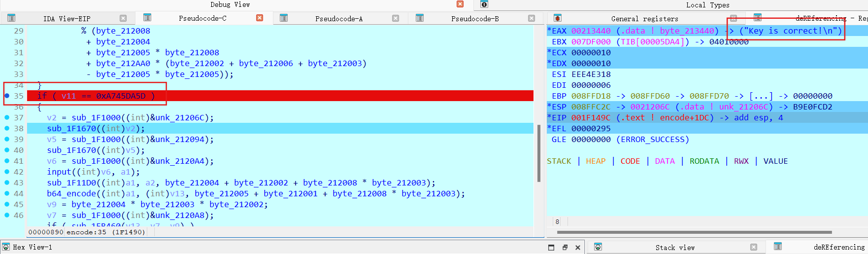Click the registers panel horizontal scrollbar

(694, 232)
